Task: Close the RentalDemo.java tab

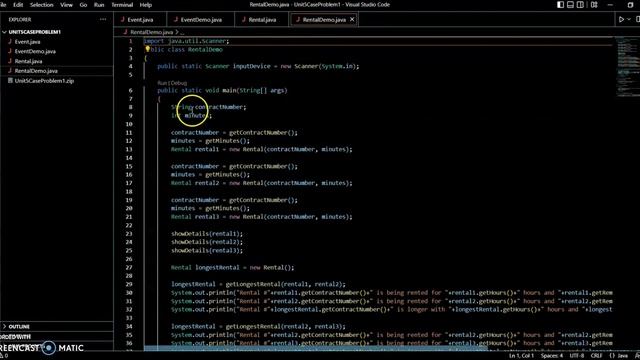Action: pos(352,19)
